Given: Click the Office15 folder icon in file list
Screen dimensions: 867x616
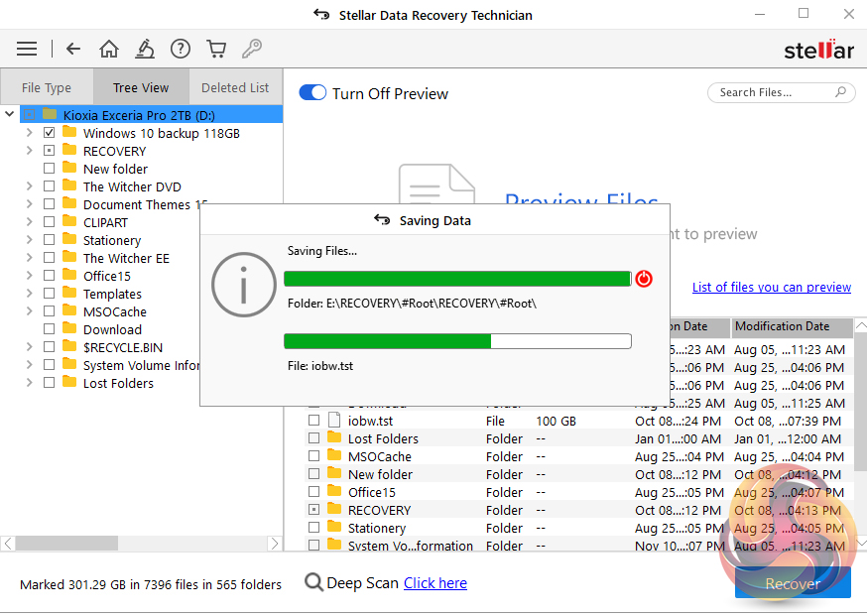Looking at the screenshot, I should coord(334,491).
